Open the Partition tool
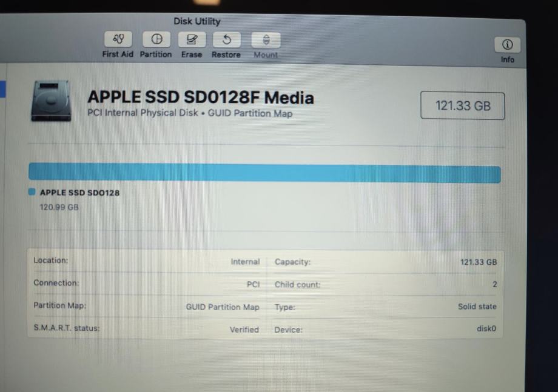The width and height of the screenshot is (558, 392). [x=156, y=39]
